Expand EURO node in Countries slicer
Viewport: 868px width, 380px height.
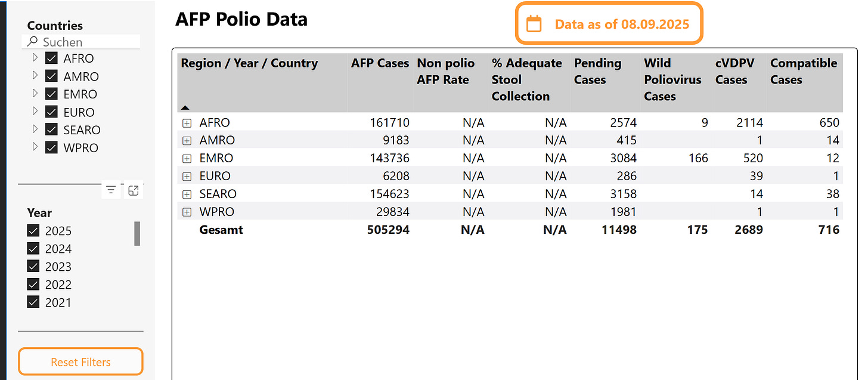35,112
